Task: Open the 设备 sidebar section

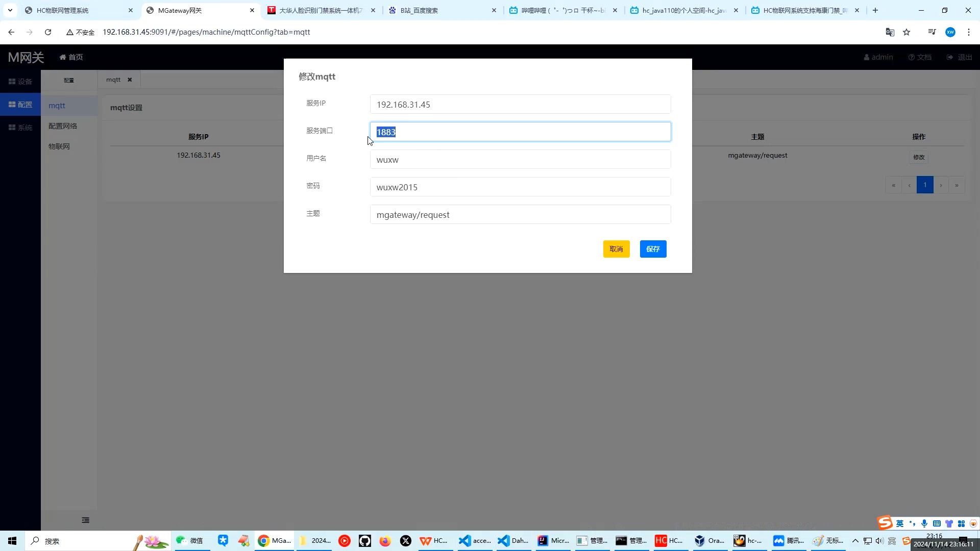Action: click(20, 81)
